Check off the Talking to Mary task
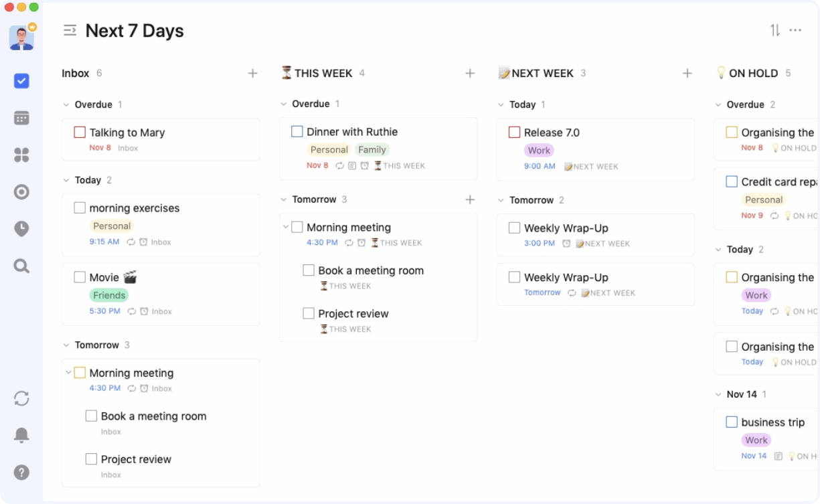 coord(80,133)
